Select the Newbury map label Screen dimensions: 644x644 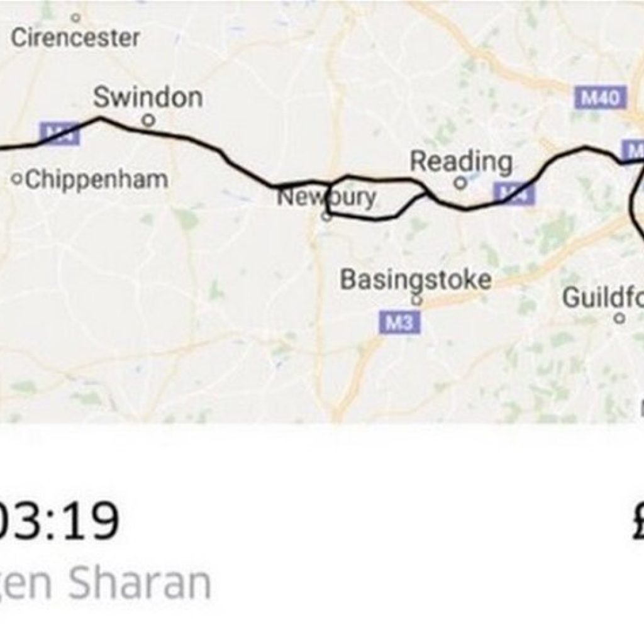[x=326, y=197]
